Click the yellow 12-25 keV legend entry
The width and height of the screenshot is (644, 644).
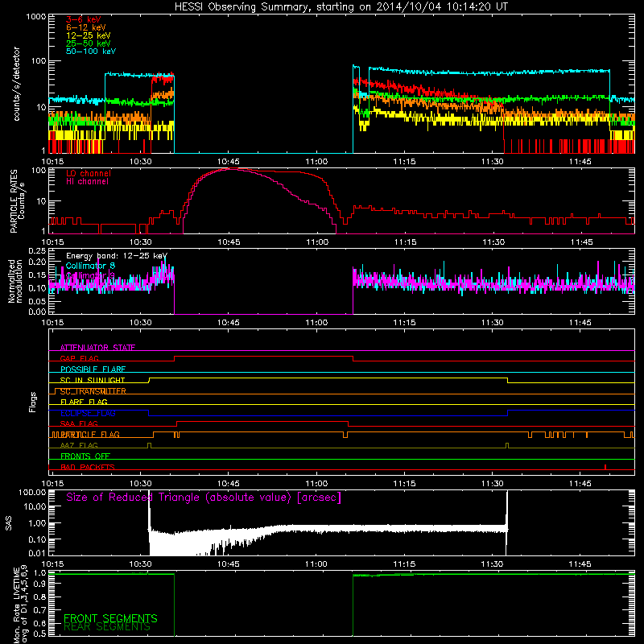[89, 35]
